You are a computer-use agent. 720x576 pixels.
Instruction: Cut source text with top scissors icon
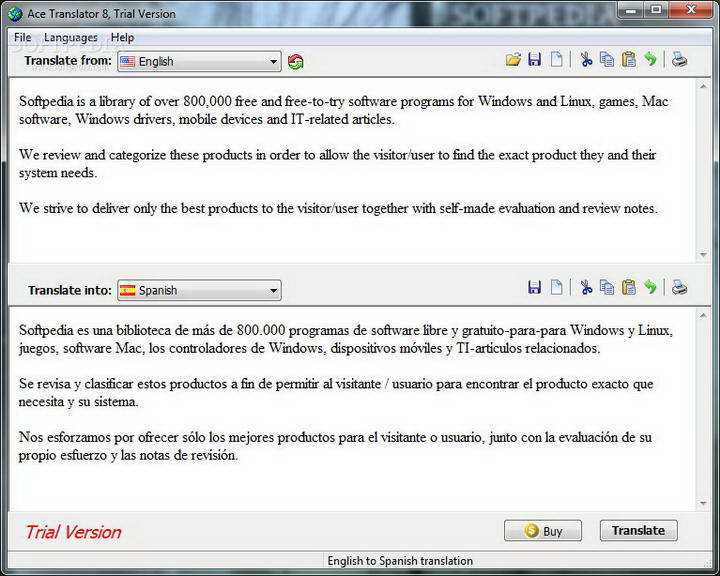[x=586, y=60]
